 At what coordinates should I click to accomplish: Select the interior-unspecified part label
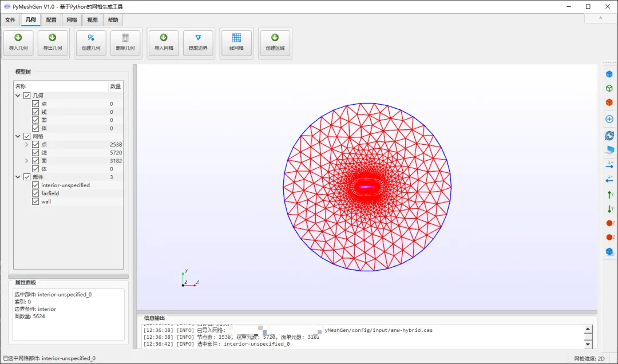[65, 185]
